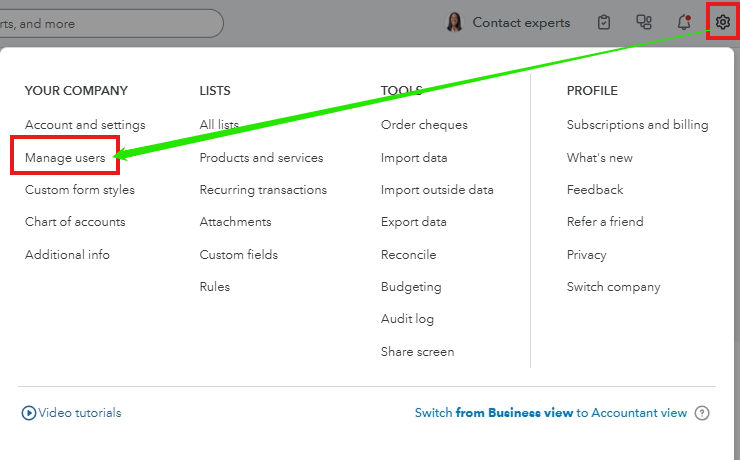Switch to Accountant view link

551,413
